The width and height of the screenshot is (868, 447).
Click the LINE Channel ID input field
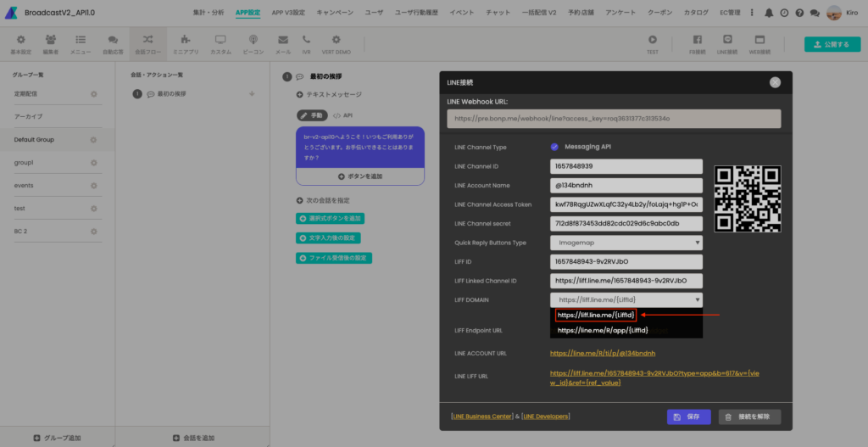click(626, 166)
